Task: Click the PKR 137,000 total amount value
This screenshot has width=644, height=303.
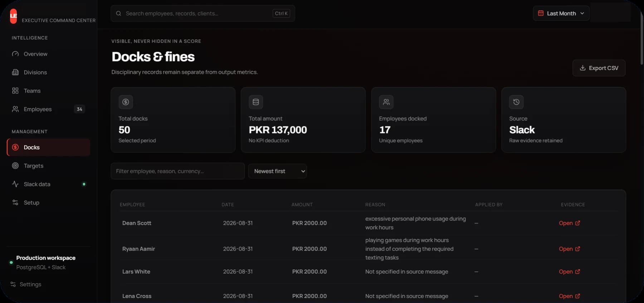Action: [x=278, y=130]
